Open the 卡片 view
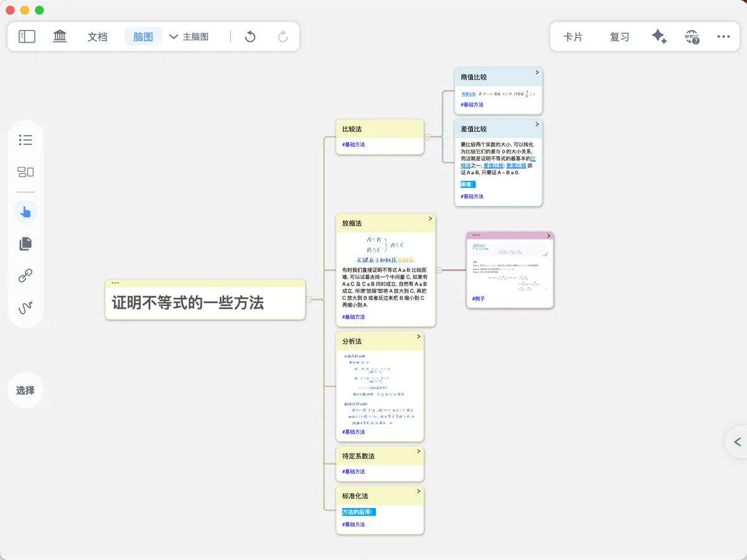747x560 pixels. click(x=573, y=37)
